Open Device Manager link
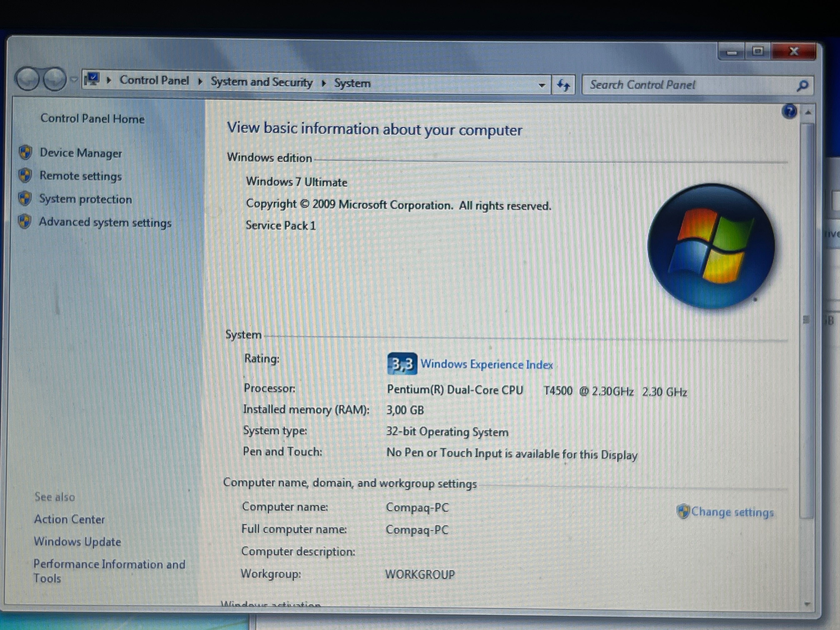840x630 pixels. pyautogui.click(x=80, y=153)
